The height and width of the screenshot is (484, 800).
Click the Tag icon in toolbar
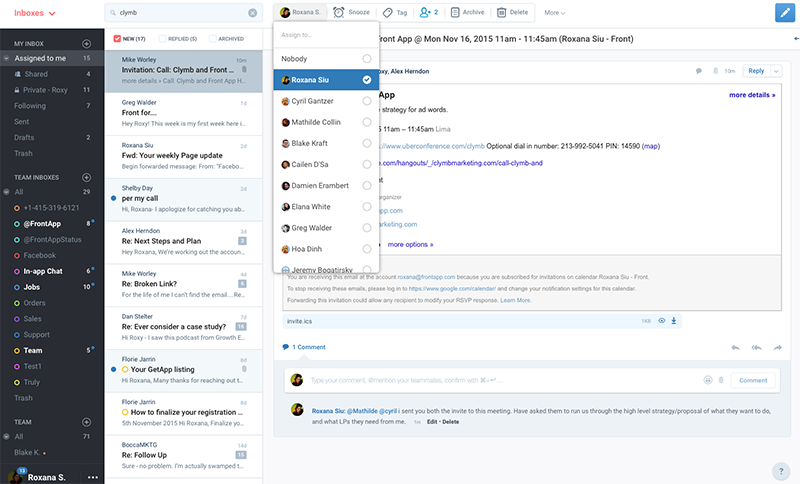(x=388, y=12)
